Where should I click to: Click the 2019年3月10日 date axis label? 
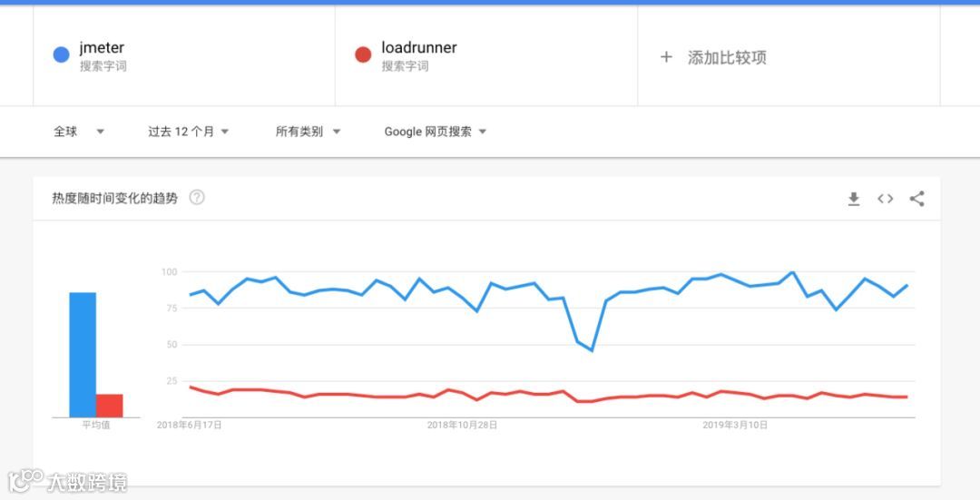tap(735, 425)
